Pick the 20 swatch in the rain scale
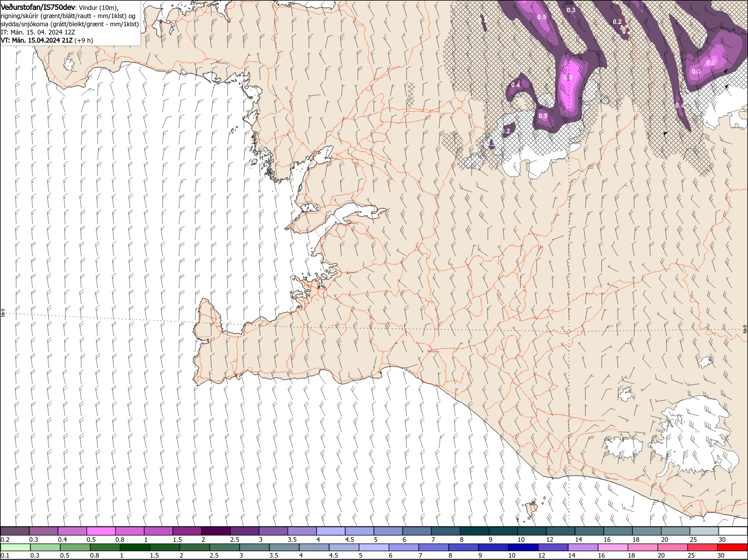Viewport: 748px width, 560px height. pos(673,548)
